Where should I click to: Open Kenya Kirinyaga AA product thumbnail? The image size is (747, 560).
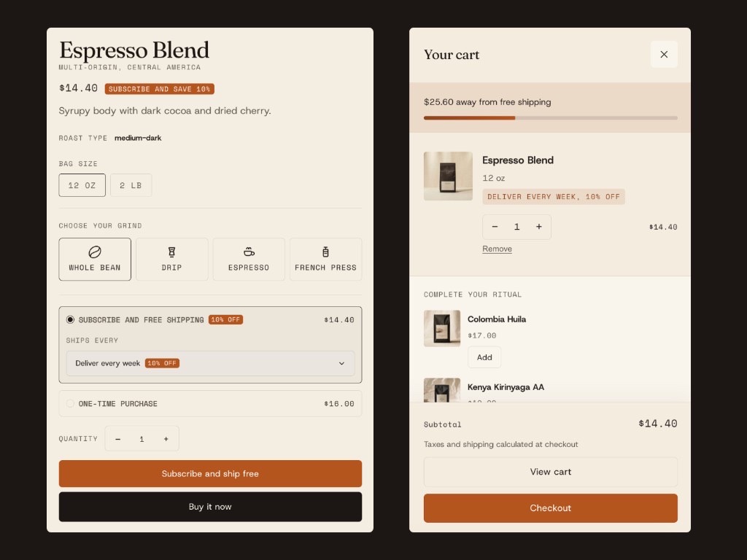[441, 391]
